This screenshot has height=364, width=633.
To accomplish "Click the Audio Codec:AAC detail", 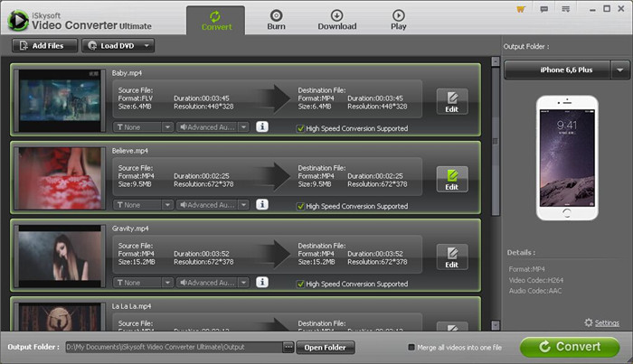I will [x=535, y=291].
